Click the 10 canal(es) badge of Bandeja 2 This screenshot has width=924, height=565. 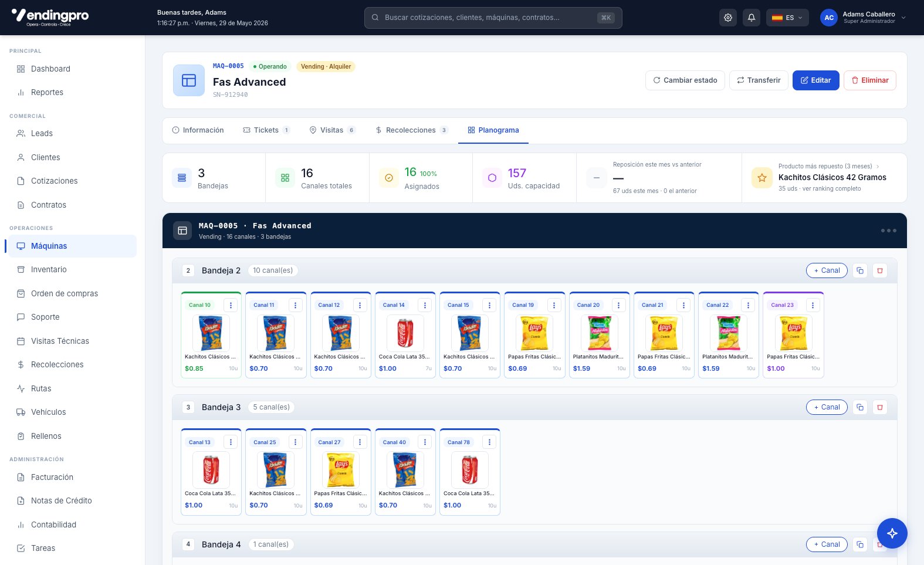point(273,270)
